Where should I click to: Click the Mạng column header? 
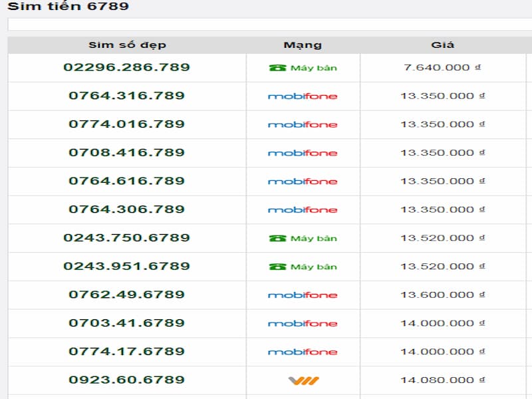click(x=303, y=45)
